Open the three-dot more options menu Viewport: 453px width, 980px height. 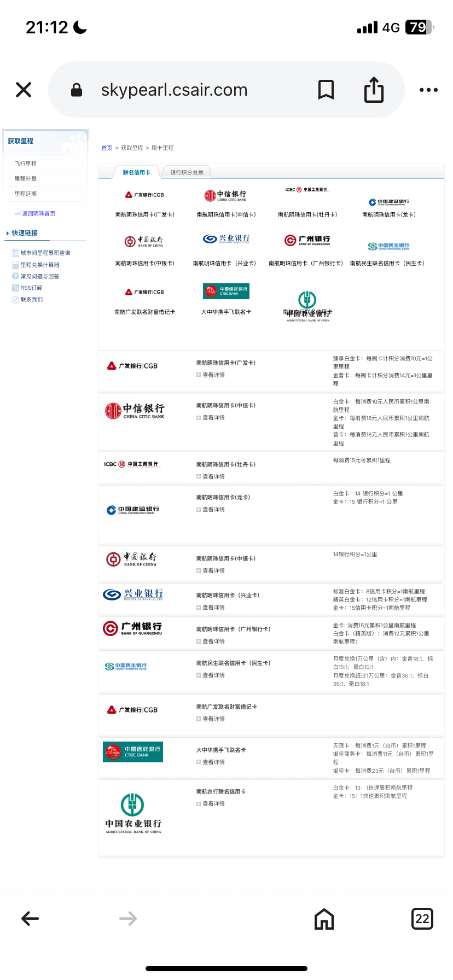point(428,90)
